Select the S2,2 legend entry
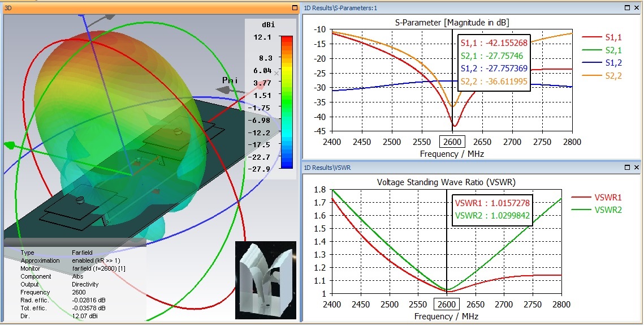The height and width of the screenshot is (325, 644). (x=602, y=76)
